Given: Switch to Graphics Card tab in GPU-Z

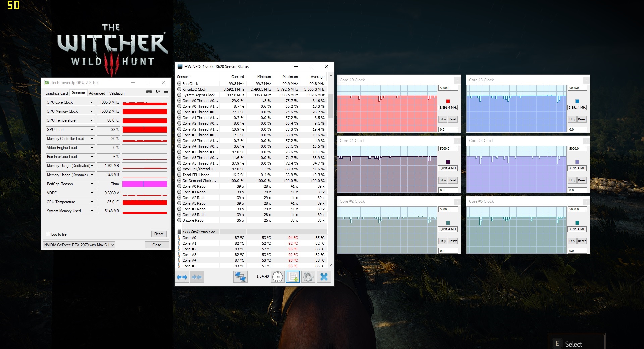Looking at the screenshot, I should click(x=57, y=93).
